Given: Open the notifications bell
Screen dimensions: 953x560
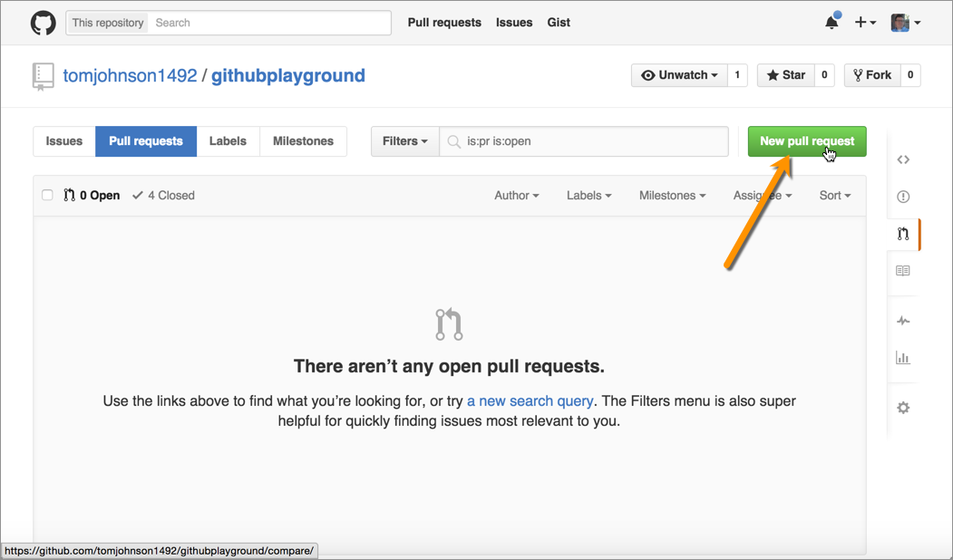Looking at the screenshot, I should tap(831, 23).
